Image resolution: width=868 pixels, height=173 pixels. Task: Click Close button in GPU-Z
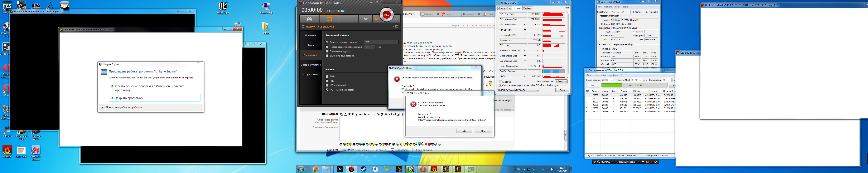click(x=562, y=90)
